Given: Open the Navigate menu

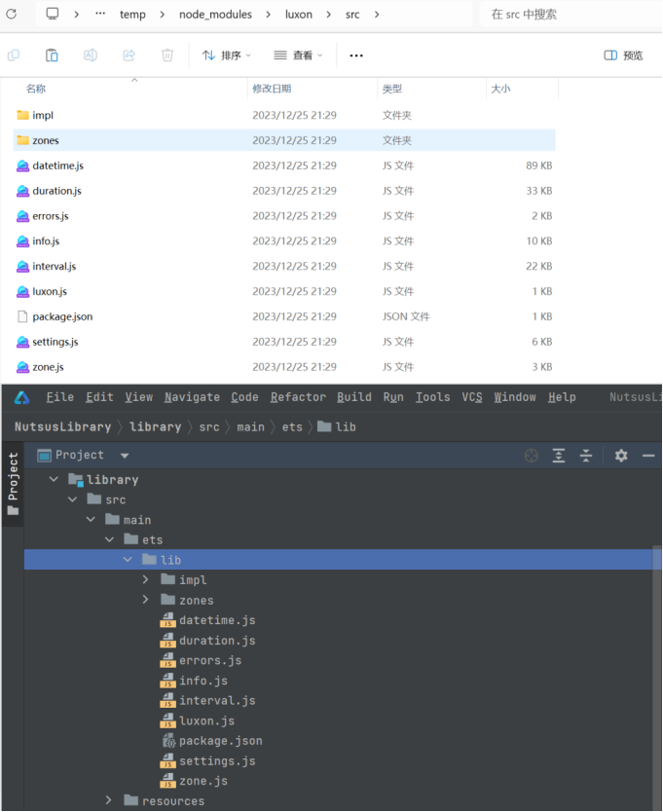Looking at the screenshot, I should pos(192,397).
